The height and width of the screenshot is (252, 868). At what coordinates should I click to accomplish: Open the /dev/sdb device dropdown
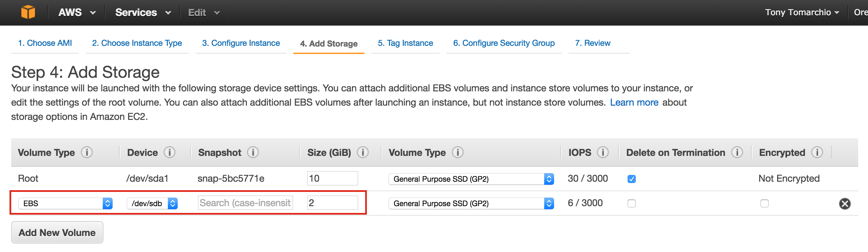click(152, 203)
